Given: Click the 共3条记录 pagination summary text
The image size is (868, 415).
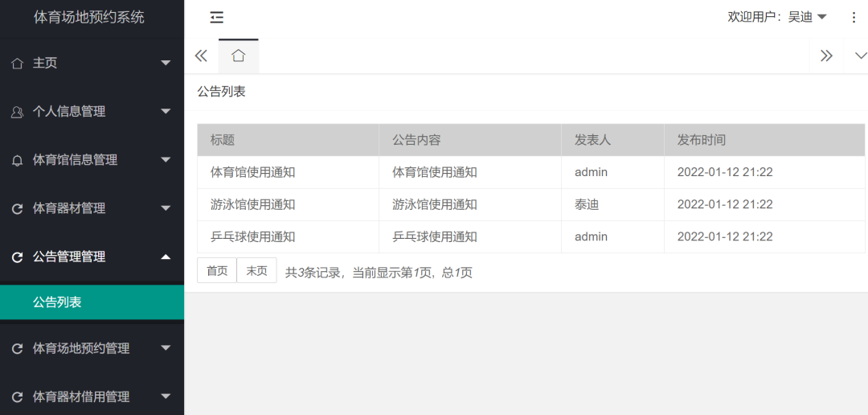Looking at the screenshot, I should pos(378,272).
